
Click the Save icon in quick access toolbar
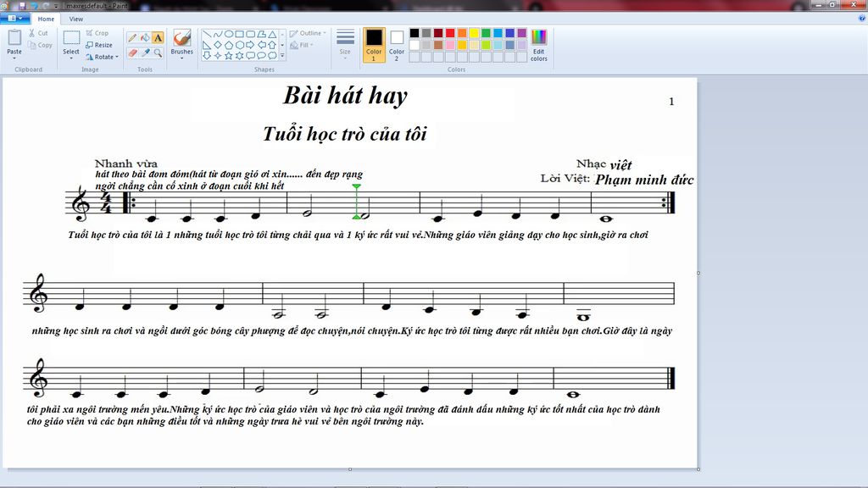pos(22,6)
